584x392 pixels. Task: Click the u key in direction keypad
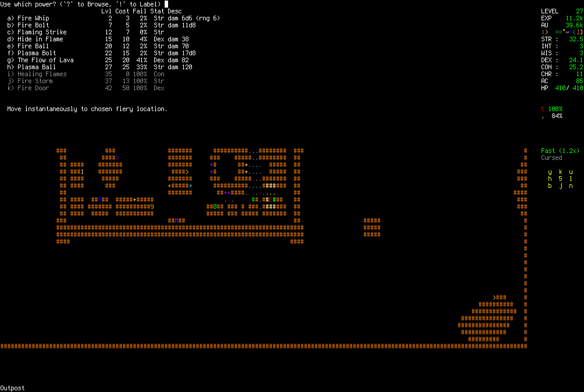(571, 172)
